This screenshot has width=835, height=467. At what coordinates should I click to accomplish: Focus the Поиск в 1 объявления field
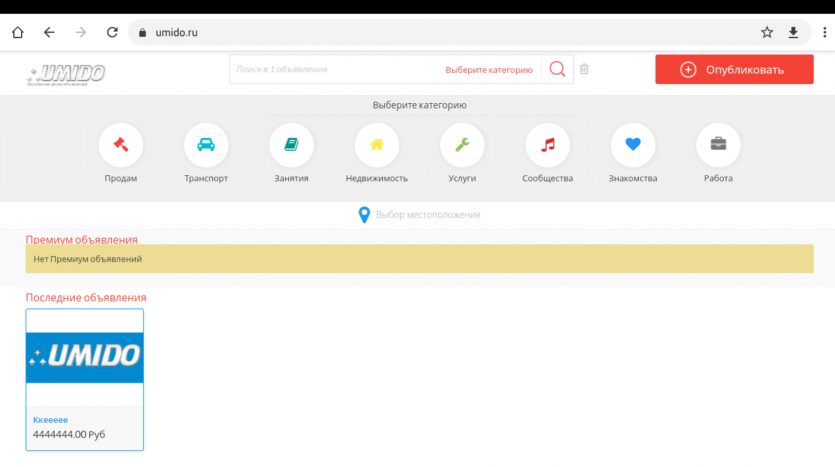(335, 70)
